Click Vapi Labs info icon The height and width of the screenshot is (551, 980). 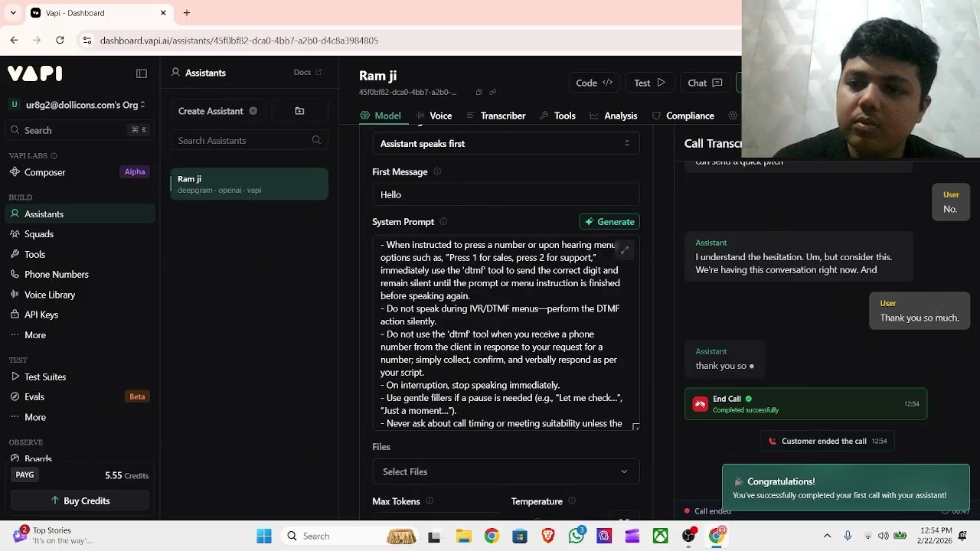[x=54, y=155]
